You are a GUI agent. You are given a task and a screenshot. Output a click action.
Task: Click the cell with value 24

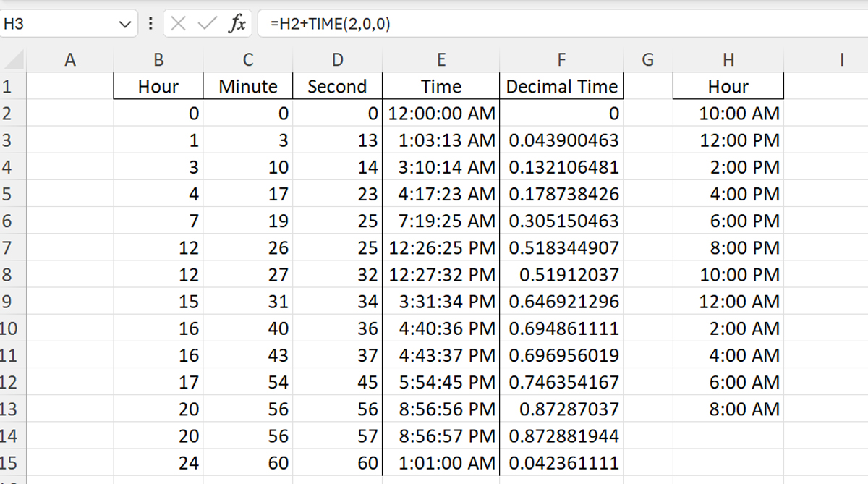pos(158,462)
